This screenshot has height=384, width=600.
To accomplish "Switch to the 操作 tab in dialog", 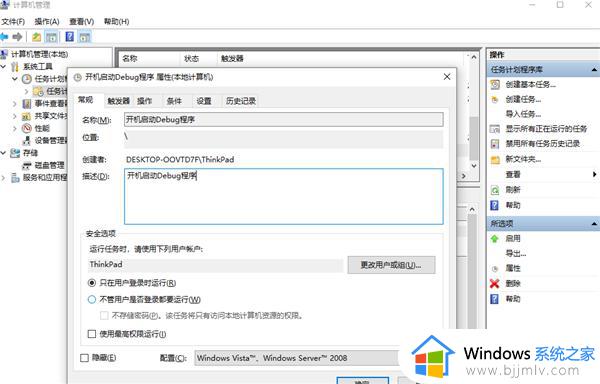I will [145, 101].
